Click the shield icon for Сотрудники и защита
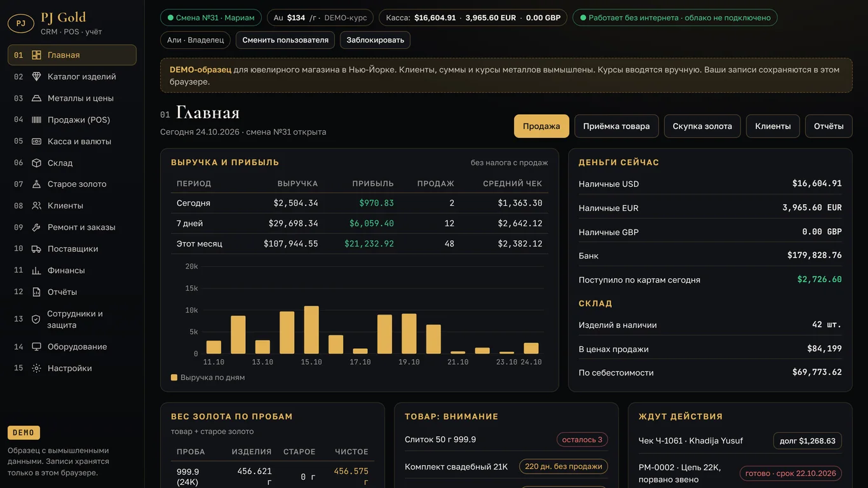This screenshot has width=868, height=488. 36,319
